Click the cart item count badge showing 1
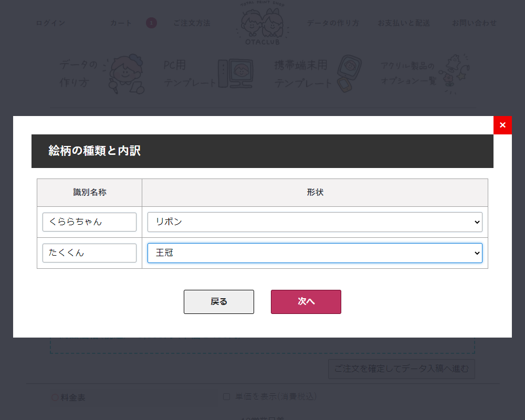525x420 pixels. [151, 23]
